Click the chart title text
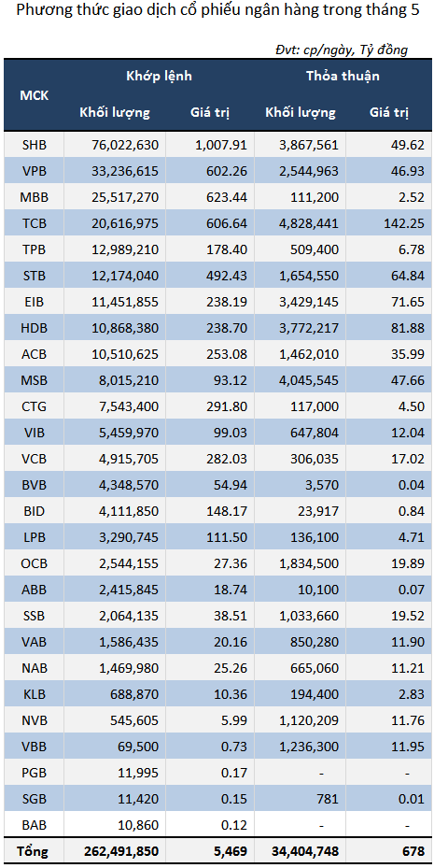This screenshot has height=868, width=434. coord(217,10)
